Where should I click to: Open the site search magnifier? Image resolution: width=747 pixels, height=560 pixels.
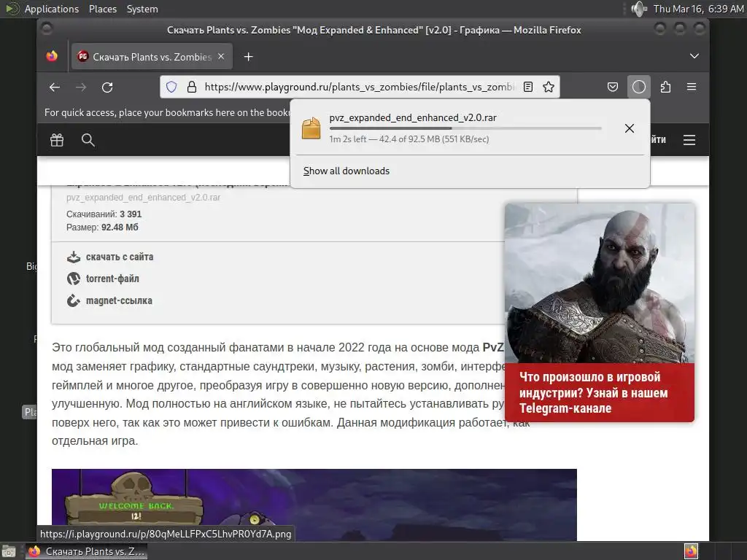tap(88, 140)
